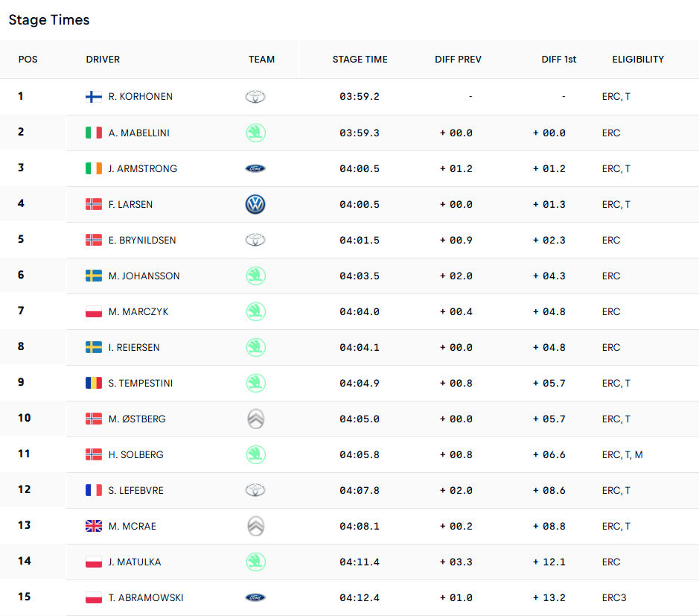This screenshot has height=616, width=699.
Task: Open driver H. Solberg's name link
Action: coord(135,454)
